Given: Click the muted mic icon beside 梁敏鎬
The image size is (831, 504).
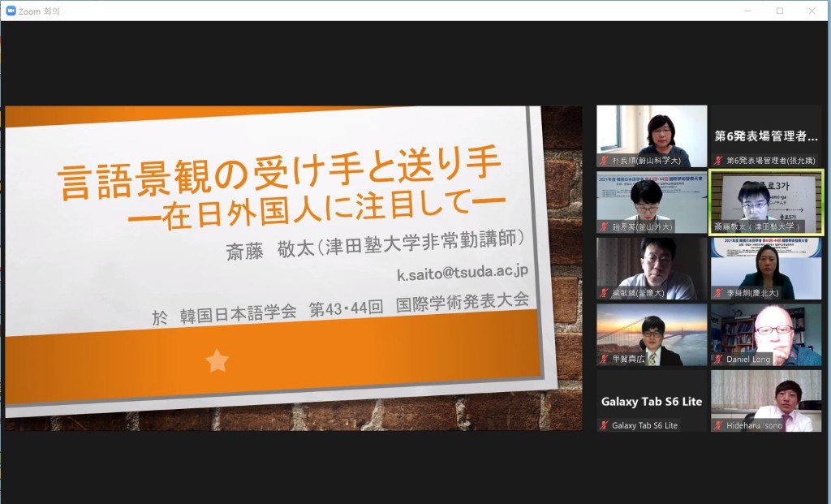Looking at the screenshot, I should pyautogui.click(x=604, y=293).
